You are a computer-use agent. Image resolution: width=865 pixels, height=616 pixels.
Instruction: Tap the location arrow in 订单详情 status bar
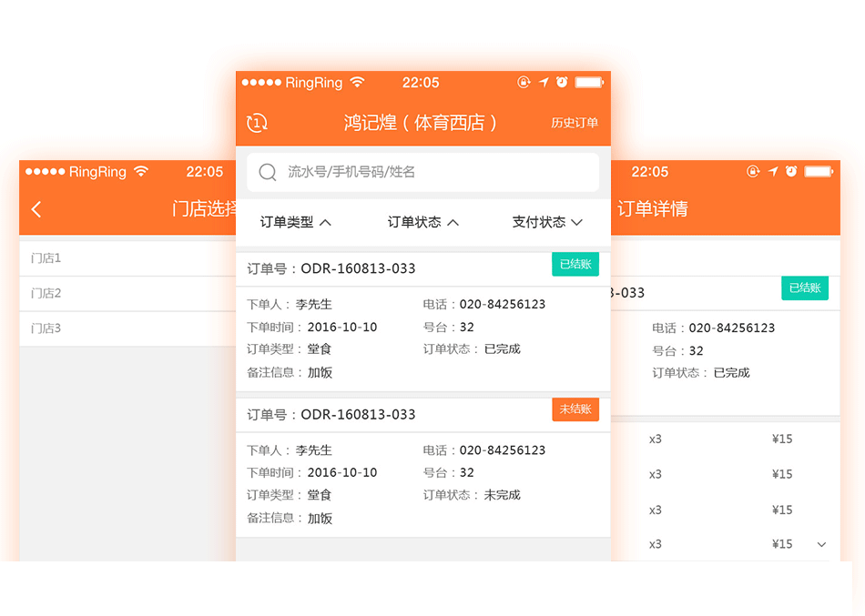pyautogui.click(x=773, y=171)
